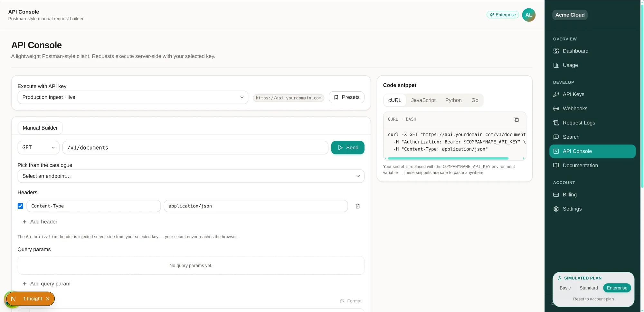Delete the Content-Type header row
644x312 pixels.
coord(357,206)
